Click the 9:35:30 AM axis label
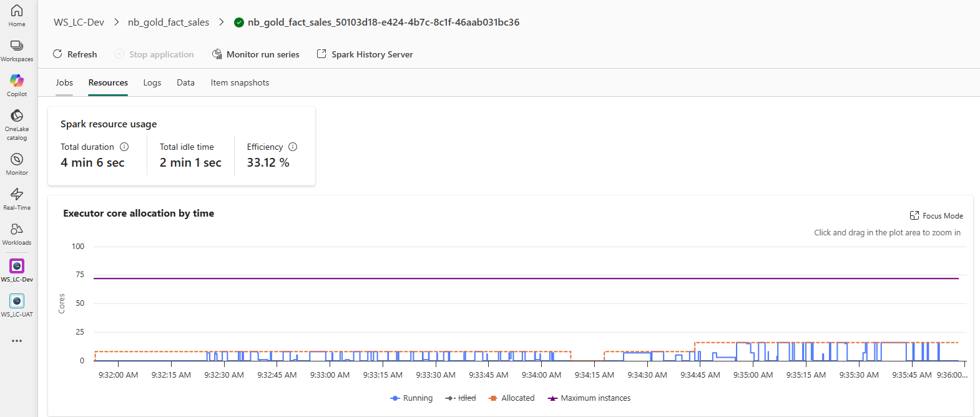Screen dimensions: 980x417 click(859, 375)
